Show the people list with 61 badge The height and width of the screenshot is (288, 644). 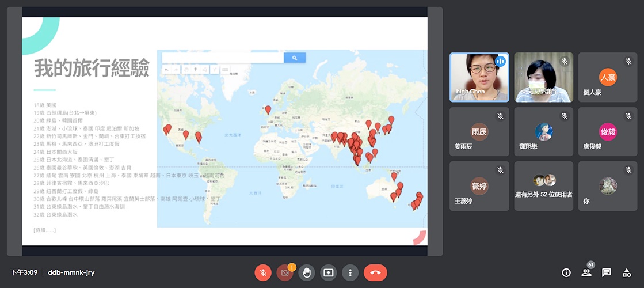[x=586, y=272]
